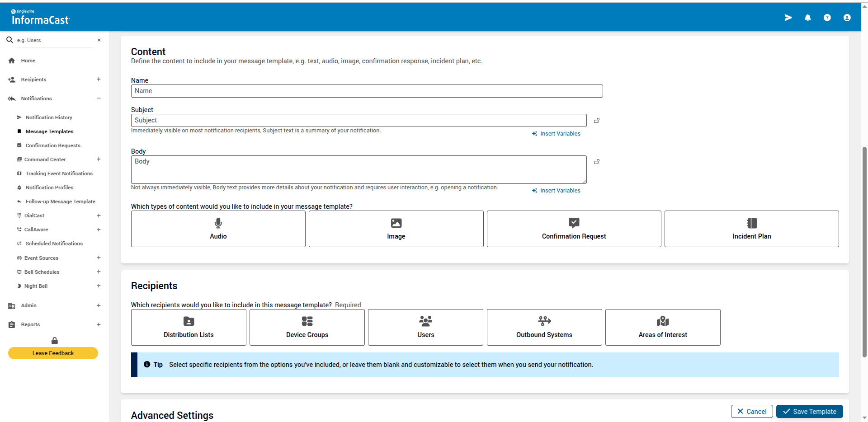868x422 pixels.
Task: Click Insert Variables link under Subject
Action: [x=560, y=134]
